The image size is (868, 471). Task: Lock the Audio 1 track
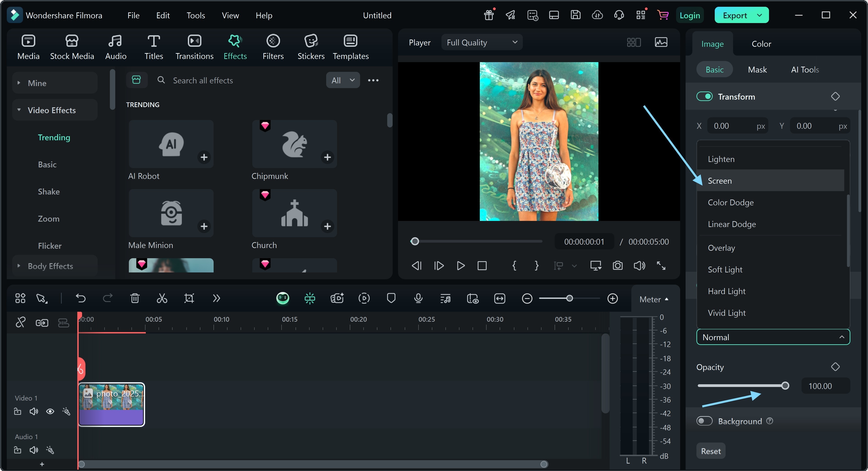pos(18,450)
